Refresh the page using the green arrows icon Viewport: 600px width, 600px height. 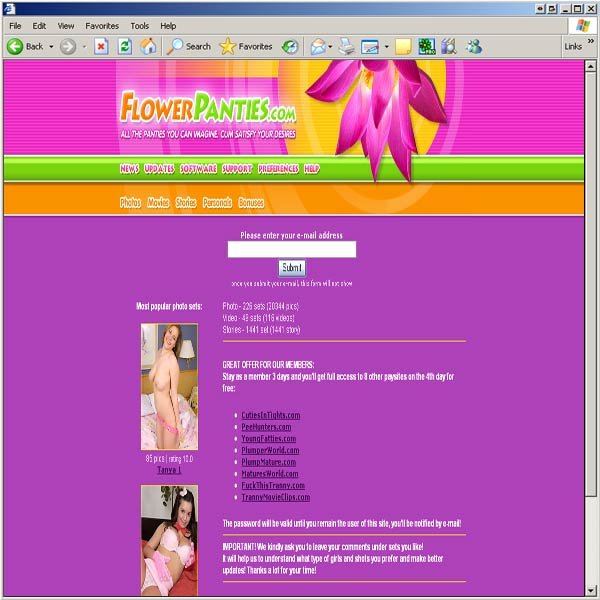125,47
